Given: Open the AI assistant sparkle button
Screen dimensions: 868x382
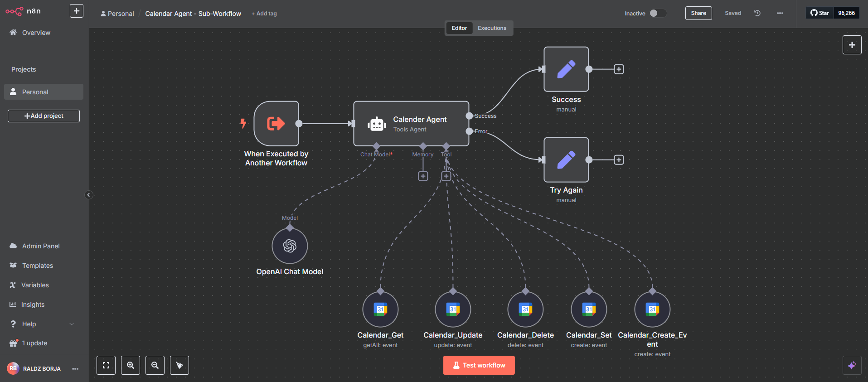Looking at the screenshot, I should [x=852, y=365].
